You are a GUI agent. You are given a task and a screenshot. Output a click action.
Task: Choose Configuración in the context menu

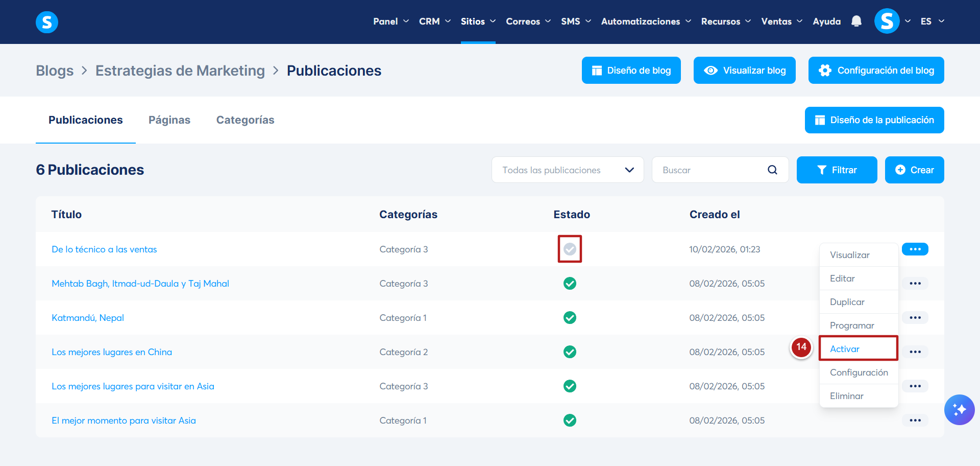click(859, 372)
